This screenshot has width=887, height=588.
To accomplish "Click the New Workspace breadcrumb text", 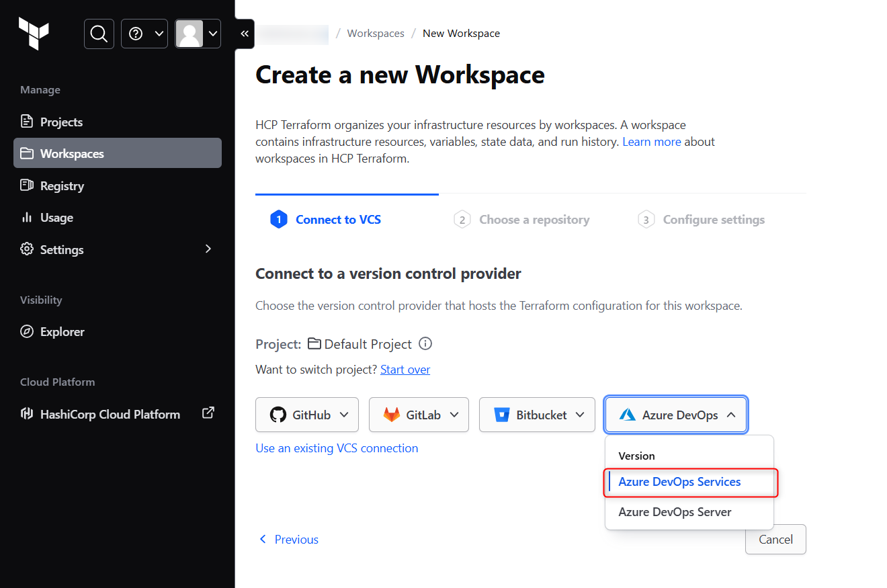I will click(461, 33).
